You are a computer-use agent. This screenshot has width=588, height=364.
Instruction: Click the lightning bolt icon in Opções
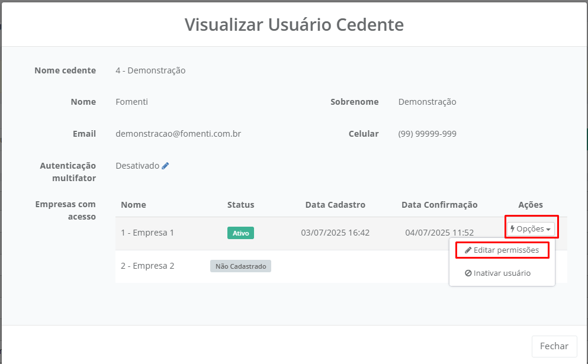coord(512,229)
